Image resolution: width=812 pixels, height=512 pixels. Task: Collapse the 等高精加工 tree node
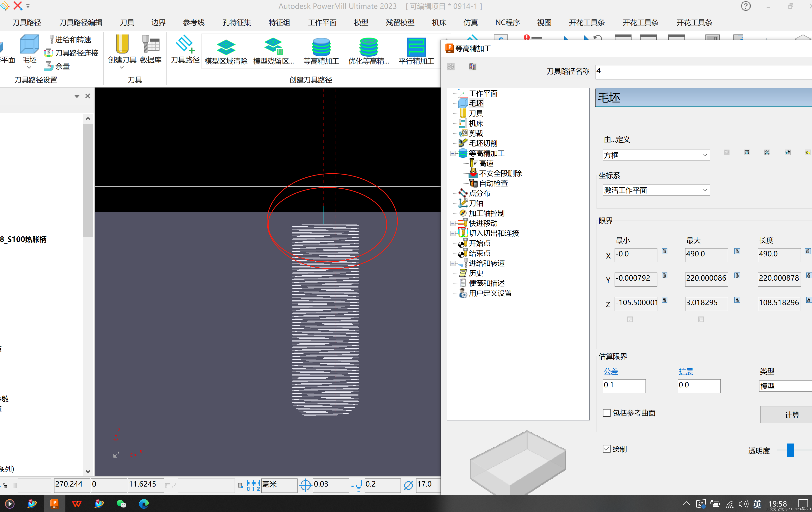coord(453,154)
